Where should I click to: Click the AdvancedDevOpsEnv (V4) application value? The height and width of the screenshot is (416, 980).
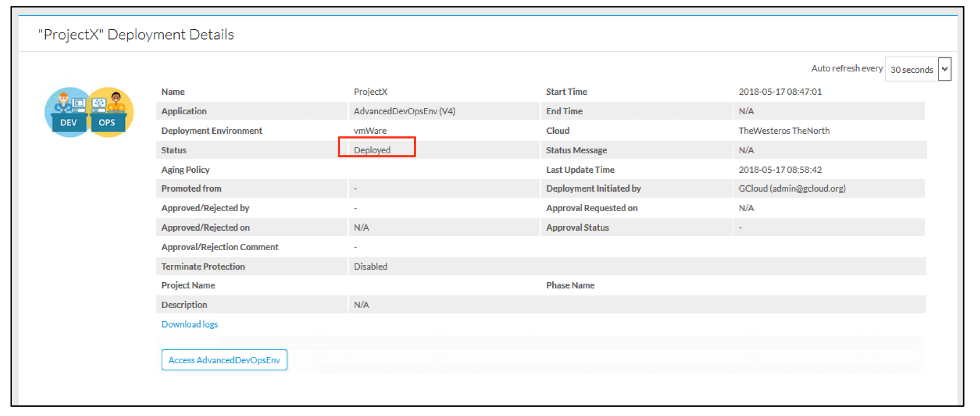(404, 111)
